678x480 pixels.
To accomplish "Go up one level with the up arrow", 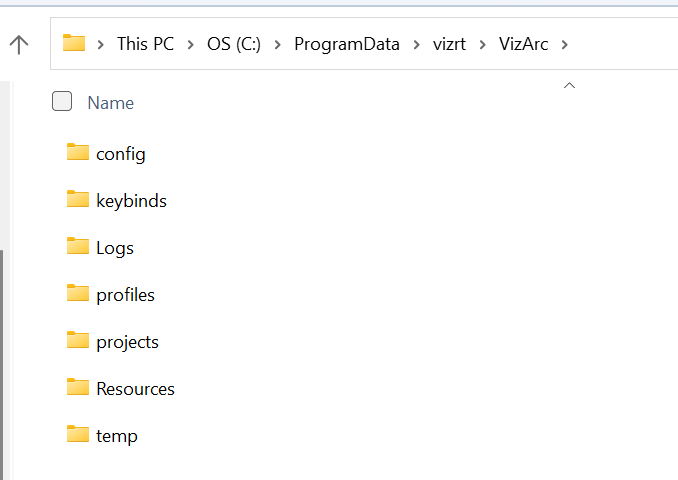I will 19,43.
